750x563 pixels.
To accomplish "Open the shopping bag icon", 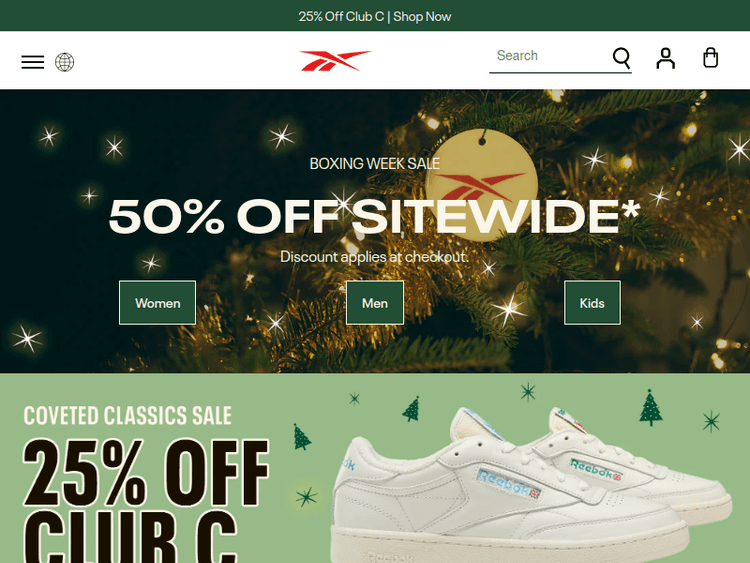I will pyautogui.click(x=710, y=58).
